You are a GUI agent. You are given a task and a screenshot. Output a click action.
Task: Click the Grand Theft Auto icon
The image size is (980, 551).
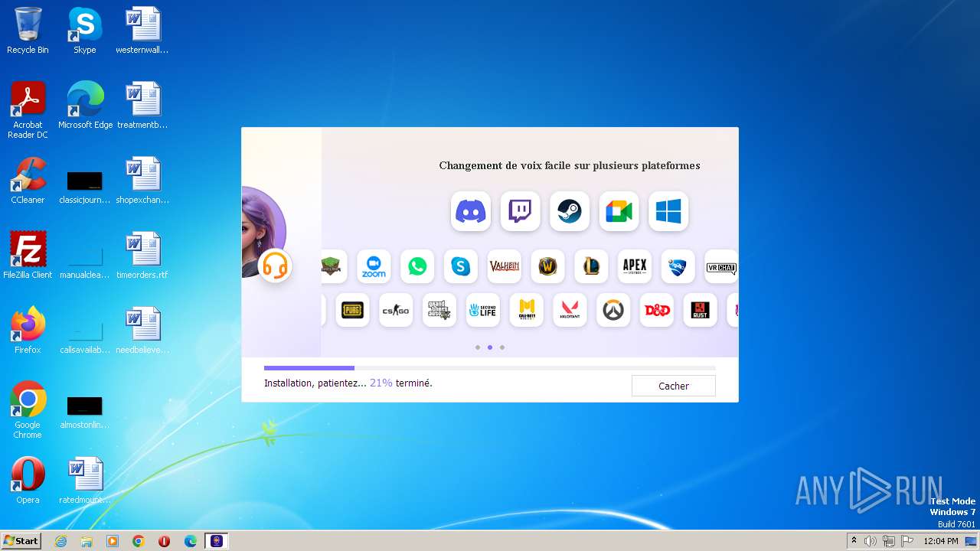pos(439,310)
